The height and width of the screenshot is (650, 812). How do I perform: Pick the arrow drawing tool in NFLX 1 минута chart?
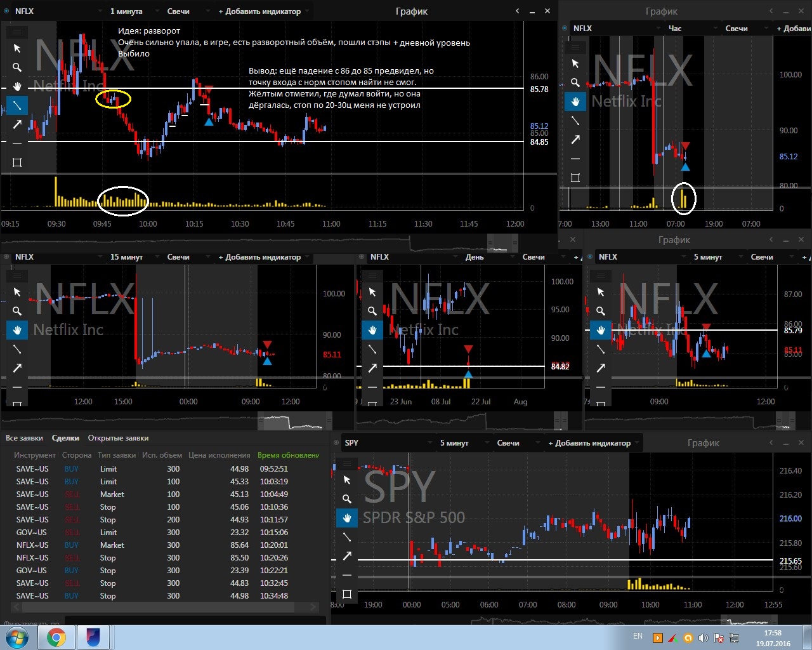(x=17, y=124)
